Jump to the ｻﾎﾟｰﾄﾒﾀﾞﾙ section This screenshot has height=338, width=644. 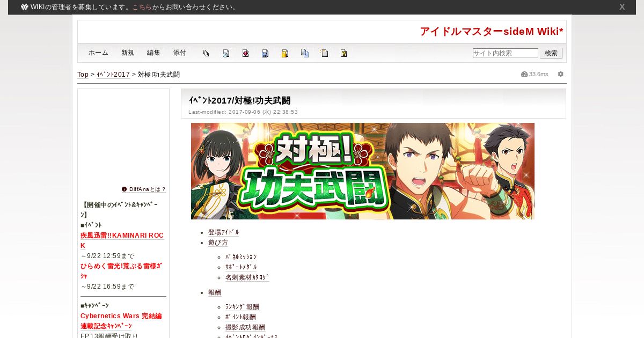coord(241,267)
